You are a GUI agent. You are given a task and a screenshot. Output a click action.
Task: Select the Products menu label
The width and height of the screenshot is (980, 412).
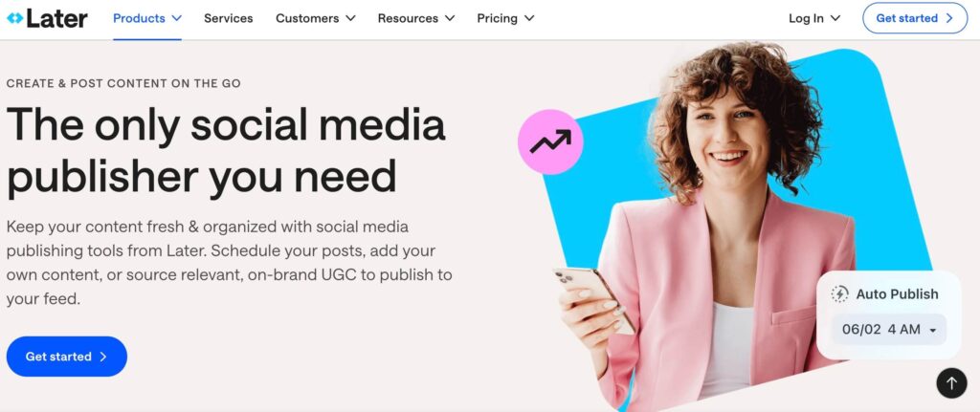139,18
